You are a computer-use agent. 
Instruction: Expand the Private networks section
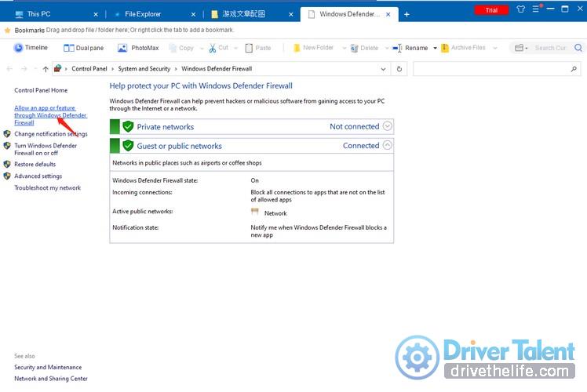(388, 126)
